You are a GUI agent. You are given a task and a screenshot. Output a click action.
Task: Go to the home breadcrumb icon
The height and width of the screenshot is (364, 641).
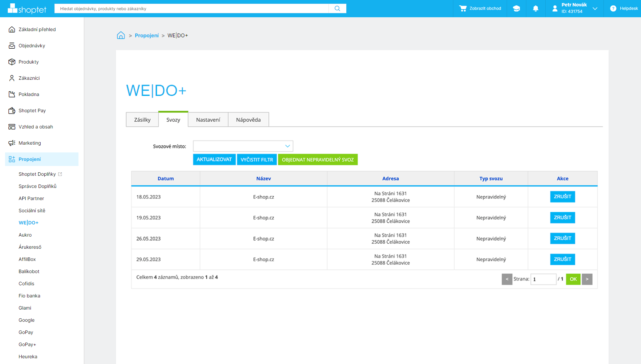(121, 35)
